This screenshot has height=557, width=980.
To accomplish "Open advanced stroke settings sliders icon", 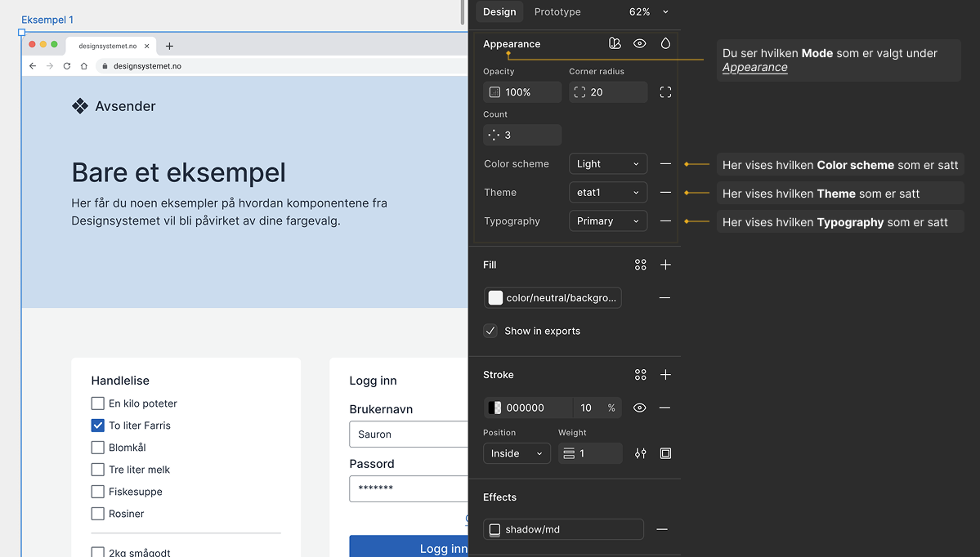I will click(640, 453).
